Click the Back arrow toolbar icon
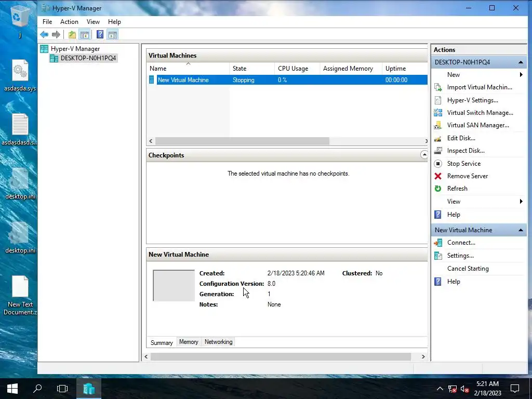Screen dimensions: 532x399 coord(44,35)
